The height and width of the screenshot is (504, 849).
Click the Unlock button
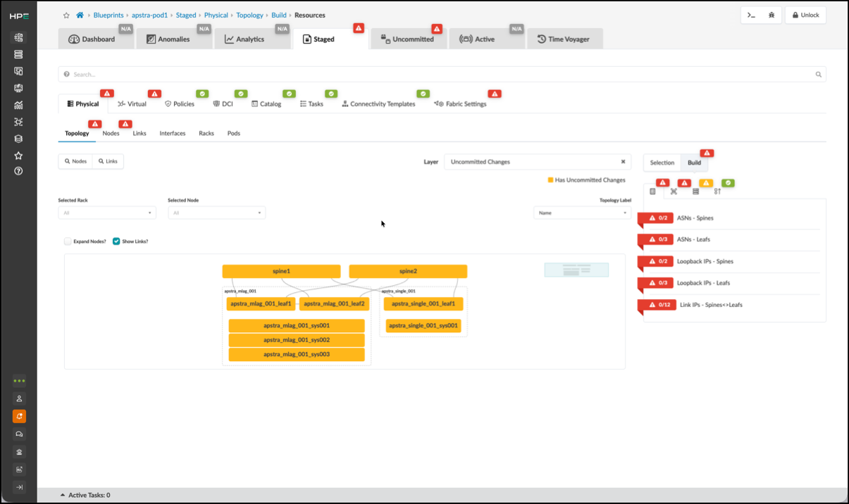click(x=805, y=15)
